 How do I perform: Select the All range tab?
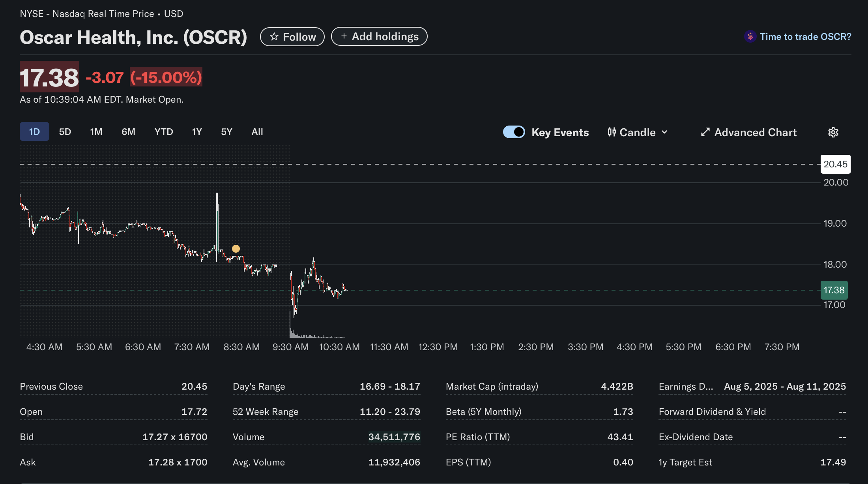pos(257,131)
